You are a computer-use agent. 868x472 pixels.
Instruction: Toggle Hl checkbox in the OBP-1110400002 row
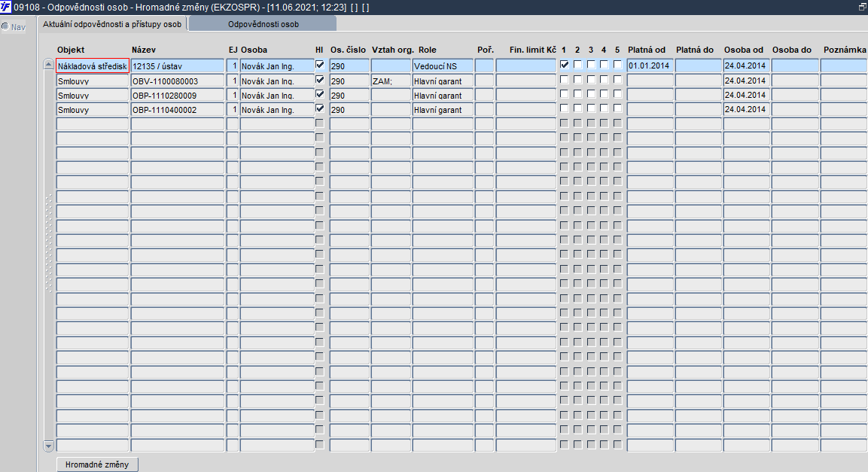tap(319, 108)
